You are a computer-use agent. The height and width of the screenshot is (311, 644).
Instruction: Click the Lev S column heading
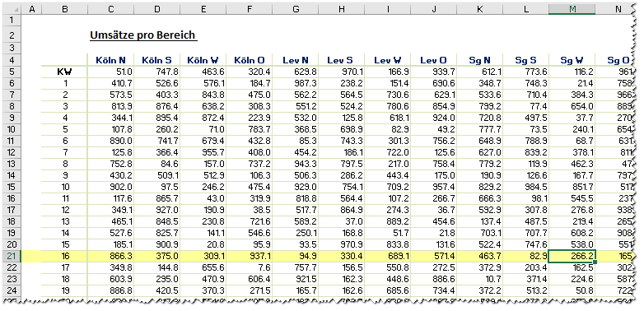340,60
